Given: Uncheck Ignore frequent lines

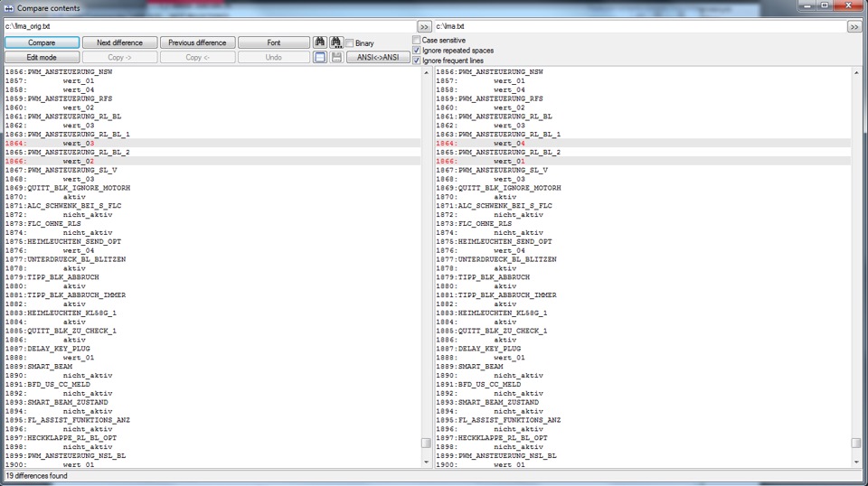Looking at the screenshot, I should (416, 61).
